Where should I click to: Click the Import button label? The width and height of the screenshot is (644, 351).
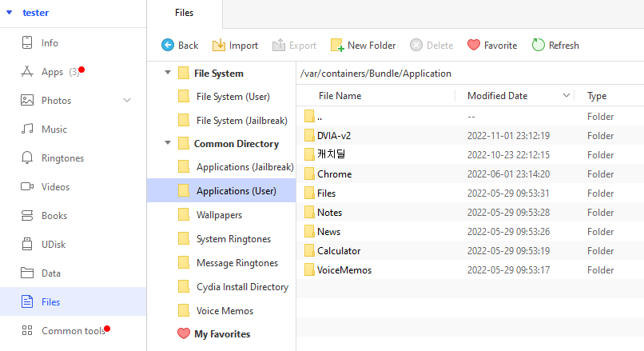[x=244, y=46]
